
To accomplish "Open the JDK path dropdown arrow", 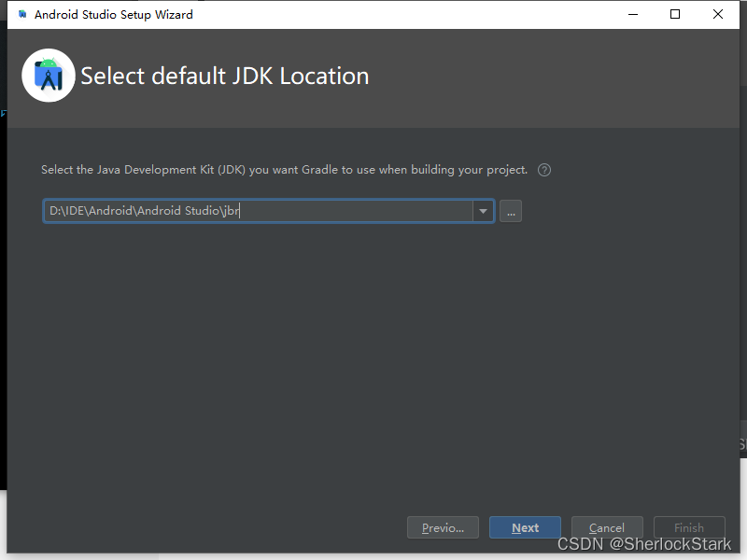I will pos(483,211).
